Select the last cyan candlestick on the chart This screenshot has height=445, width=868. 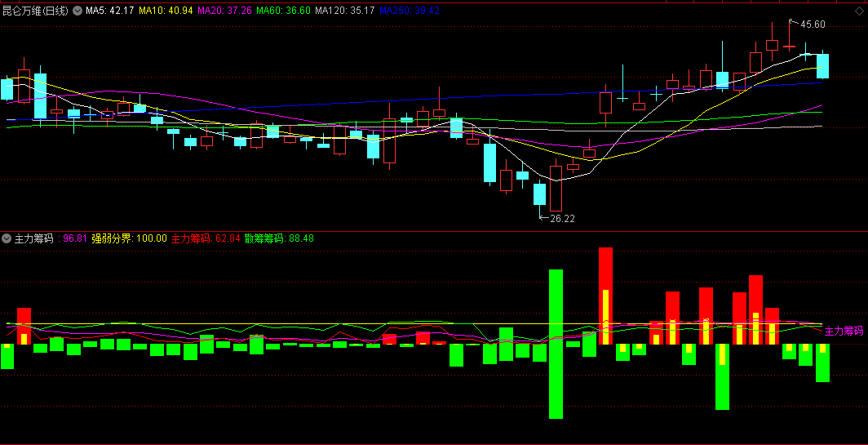click(x=822, y=66)
